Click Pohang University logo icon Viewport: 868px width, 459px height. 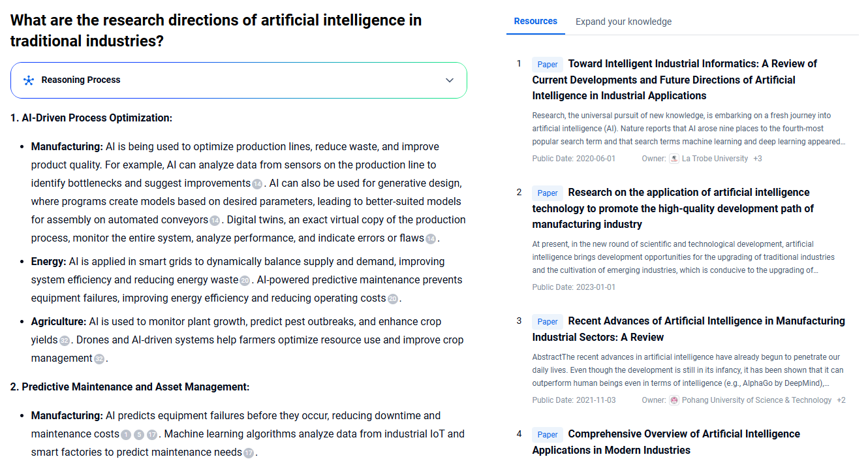click(x=674, y=400)
